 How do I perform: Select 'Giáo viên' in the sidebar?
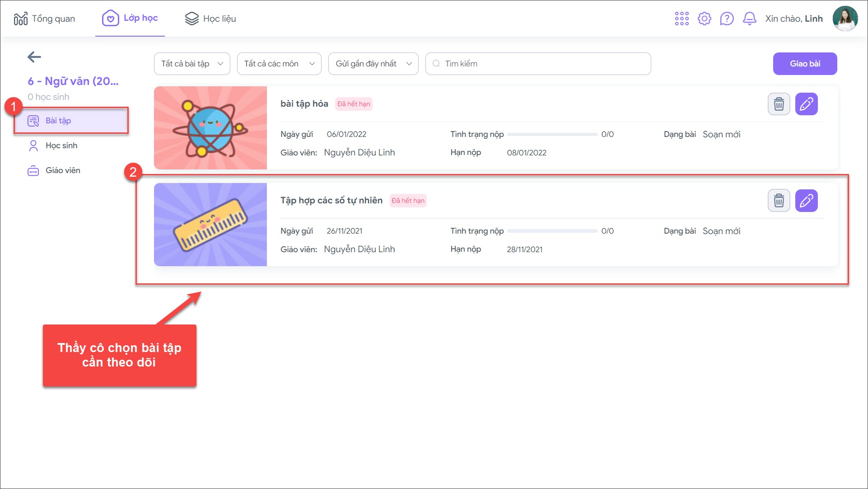(x=63, y=170)
